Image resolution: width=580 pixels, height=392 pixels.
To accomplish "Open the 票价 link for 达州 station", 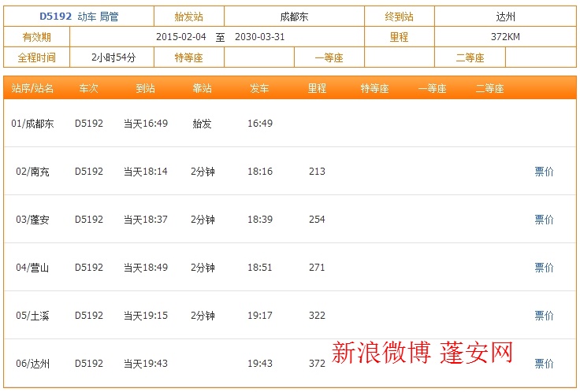I will point(544,364).
